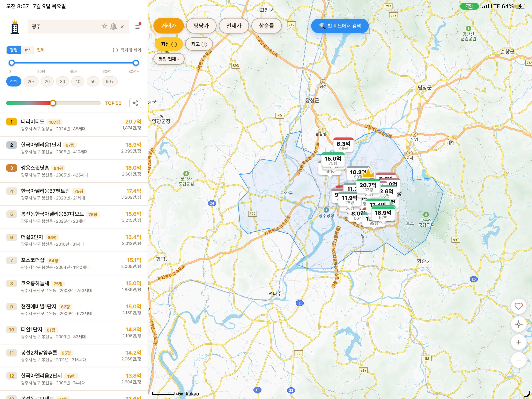Select the 60+ size filter chip
Screen dimensions: 532x399
[x=110, y=82]
